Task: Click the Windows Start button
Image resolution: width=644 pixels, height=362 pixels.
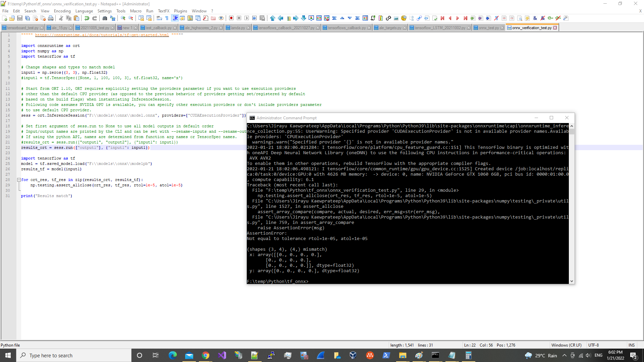Action: pyautogui.click(x=8, y=355)
